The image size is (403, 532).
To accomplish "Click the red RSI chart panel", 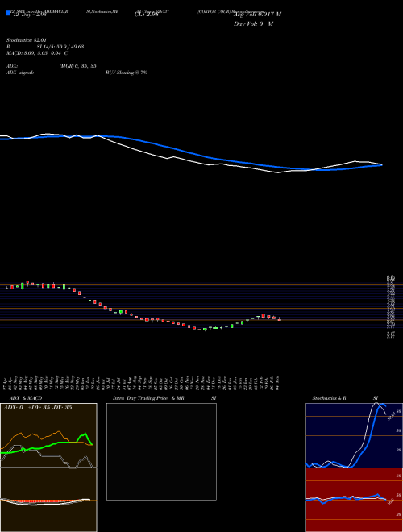I will [x=354, y=500].
